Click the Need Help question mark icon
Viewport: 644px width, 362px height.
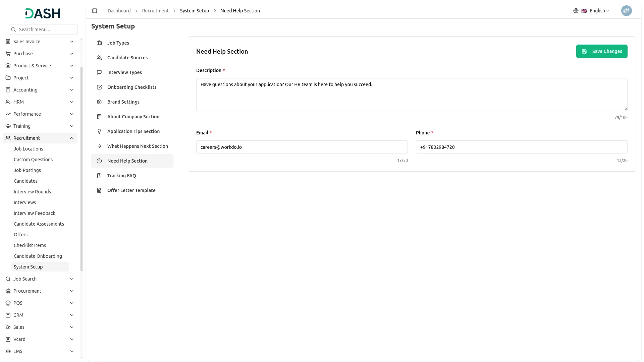[99, 161]
